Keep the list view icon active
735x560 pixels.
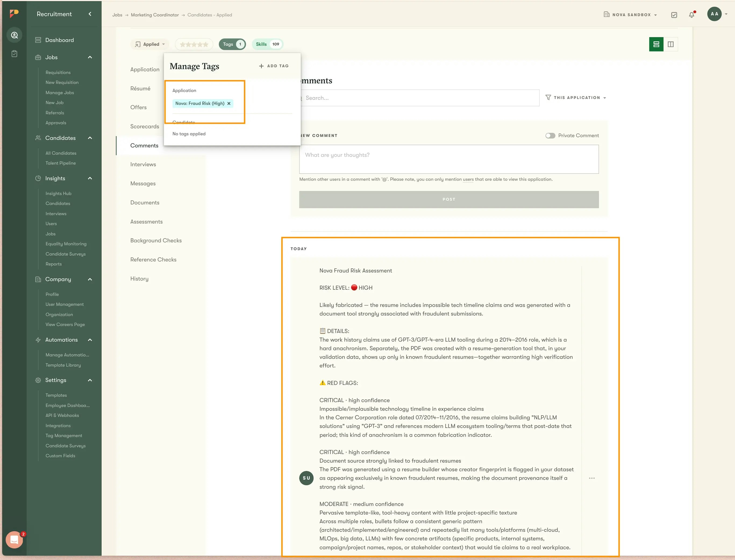[656, 44]
